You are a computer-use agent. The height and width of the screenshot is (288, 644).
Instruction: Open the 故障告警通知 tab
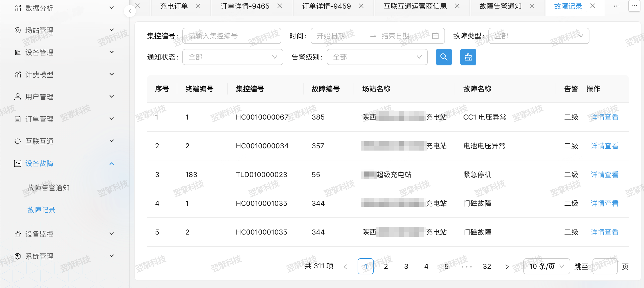[500, 6]
